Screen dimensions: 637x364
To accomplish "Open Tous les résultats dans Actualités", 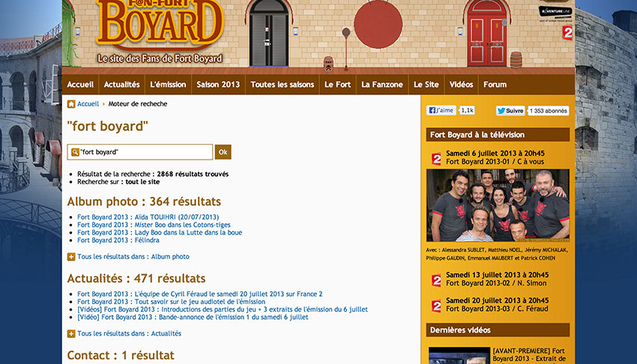I will point(129,333).
